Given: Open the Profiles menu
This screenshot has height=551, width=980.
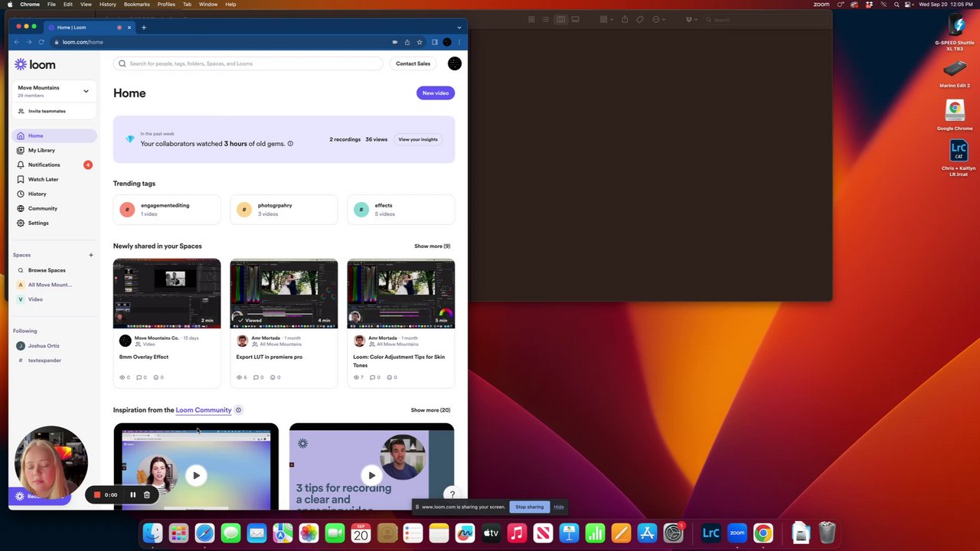Looking at the screenshot, I should pos(166,5).
